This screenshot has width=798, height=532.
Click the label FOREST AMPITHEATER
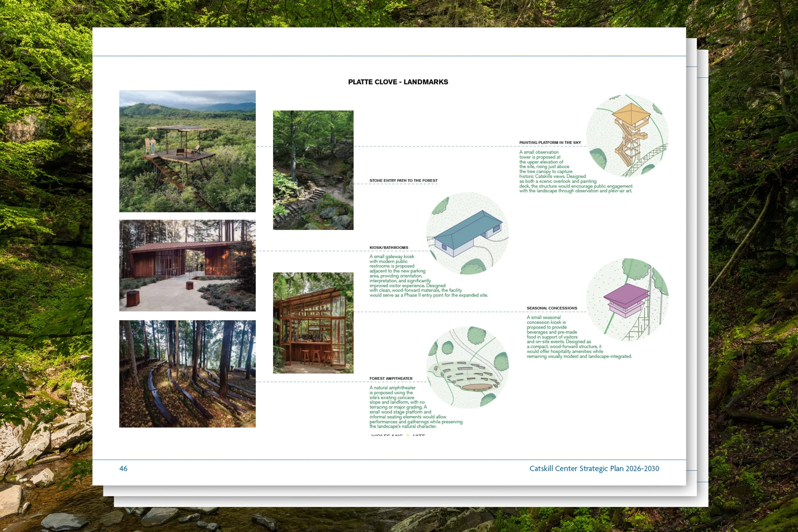click(x=391, y=378)
